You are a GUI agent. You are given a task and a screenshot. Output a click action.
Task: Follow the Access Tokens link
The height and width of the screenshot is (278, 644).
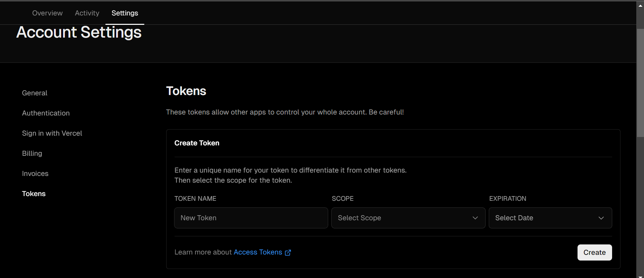(x=258, y=252)
